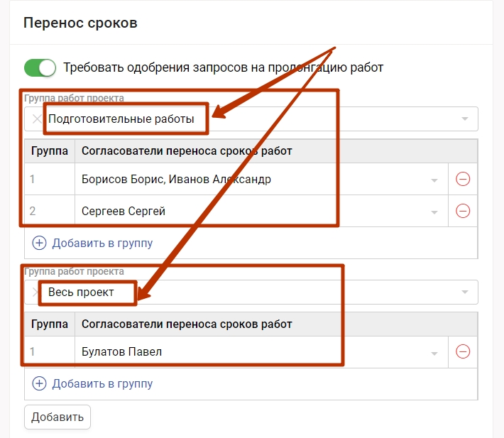This screenshot has width=504, height=438.
Task: Remove the Сергеев Сергей approver row
Action: [x=462, y=211]
